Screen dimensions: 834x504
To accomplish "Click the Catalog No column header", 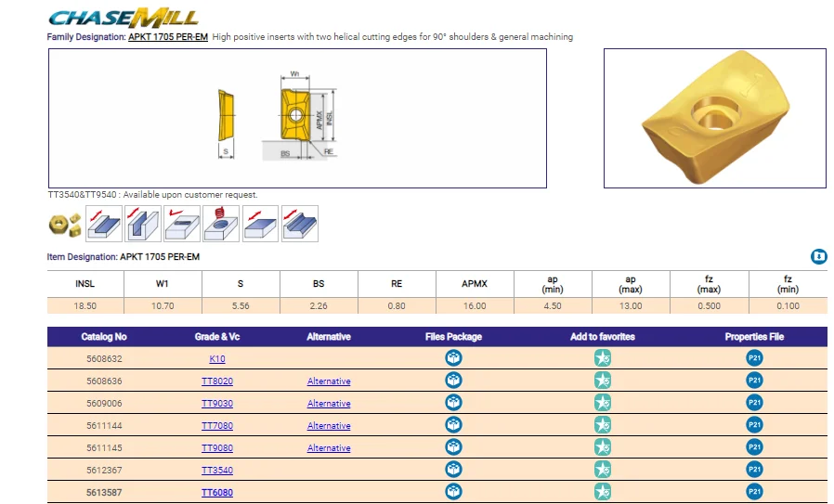I will tap(104, 337).
